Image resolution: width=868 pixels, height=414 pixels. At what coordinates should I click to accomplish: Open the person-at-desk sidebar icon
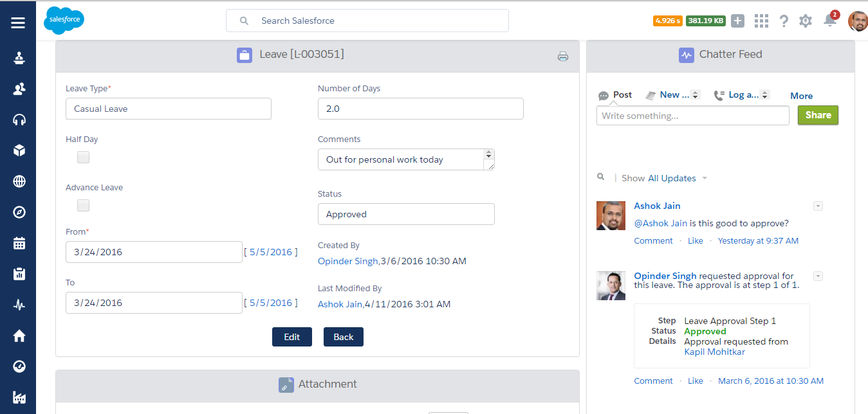19,58
